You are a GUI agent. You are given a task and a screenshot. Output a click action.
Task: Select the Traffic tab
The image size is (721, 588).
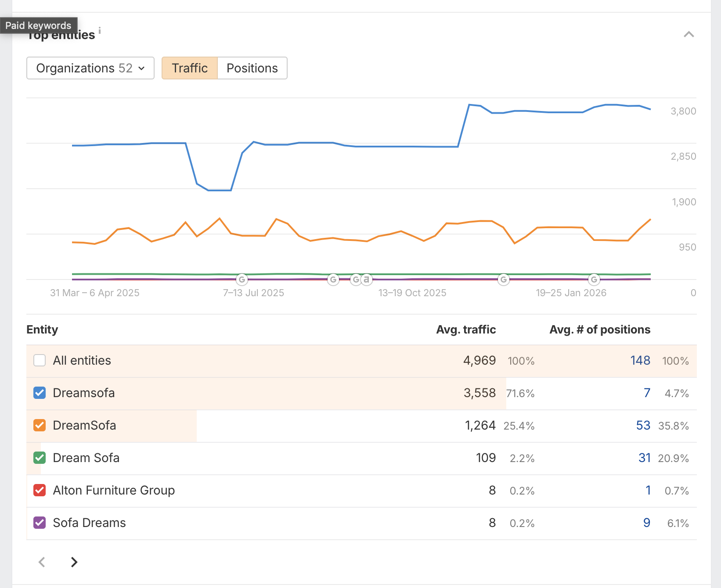tap(189, 68)
